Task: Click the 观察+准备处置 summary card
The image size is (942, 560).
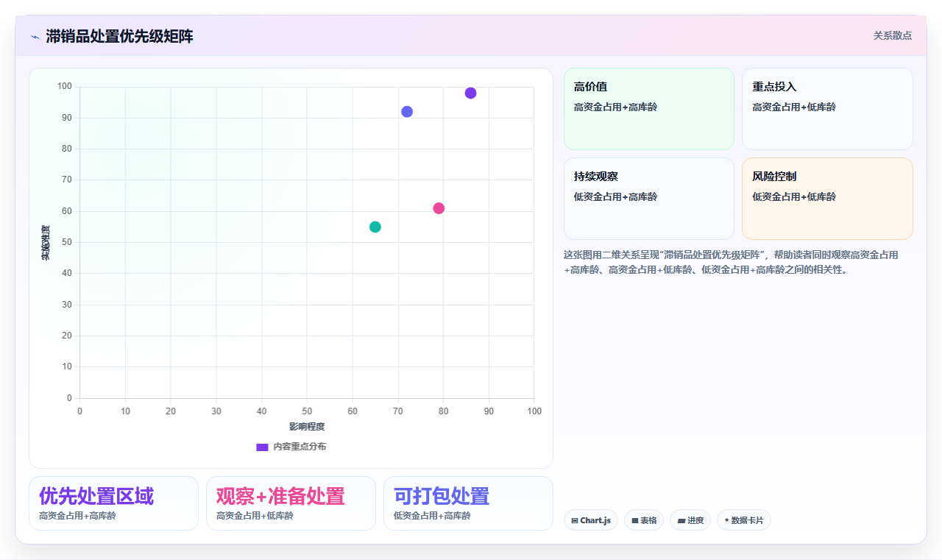Action: coord(291,503)
